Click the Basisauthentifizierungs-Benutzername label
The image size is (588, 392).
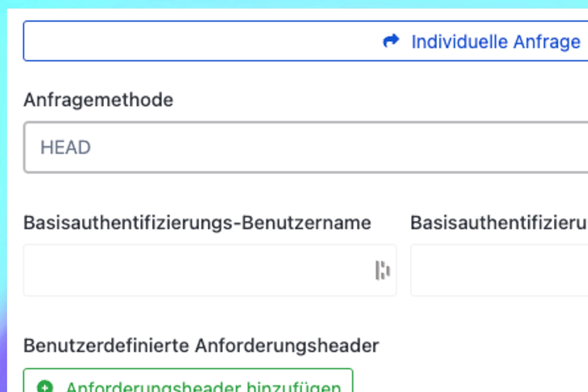(x=197, y=223)
